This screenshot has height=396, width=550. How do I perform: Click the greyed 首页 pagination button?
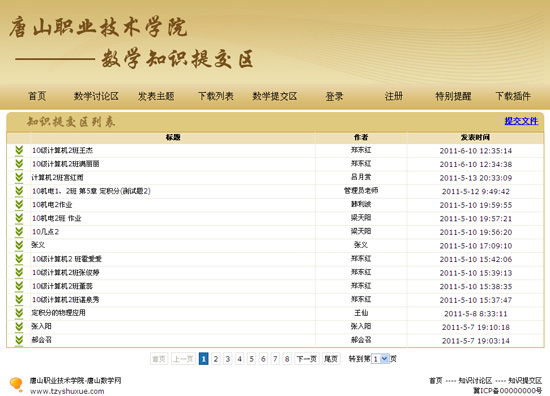click(159, 359)
